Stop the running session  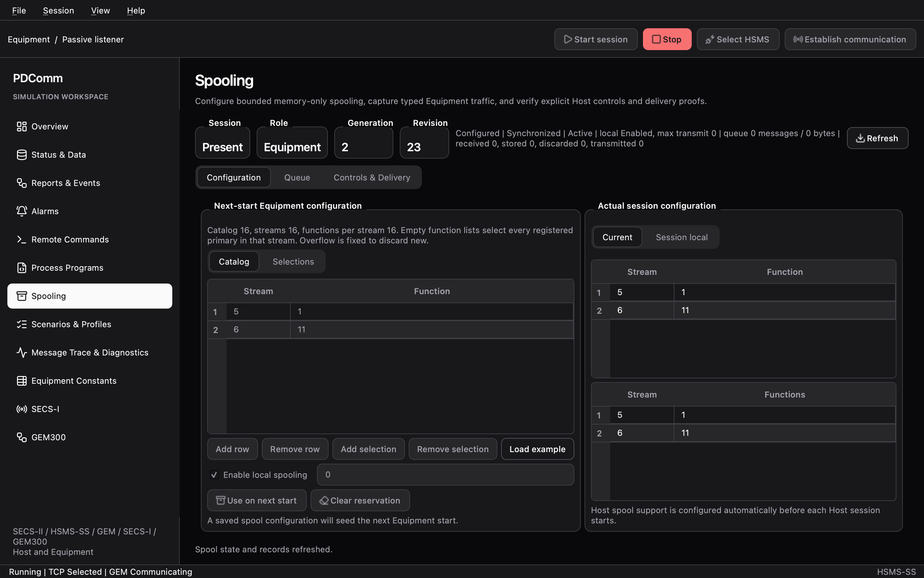coord(667,39)
